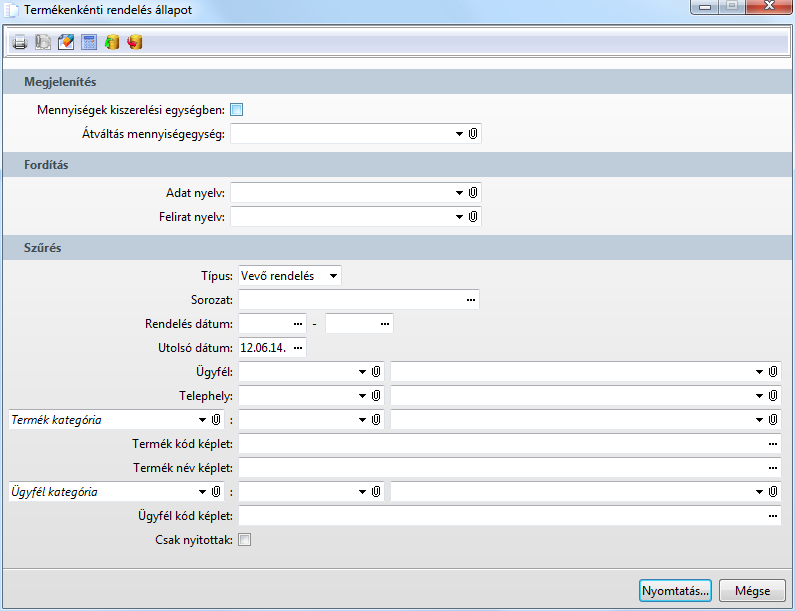The image size is (795, 611).
Task: Click paperclip beside Ügyfél kategória code value
Action: point(376,491)
